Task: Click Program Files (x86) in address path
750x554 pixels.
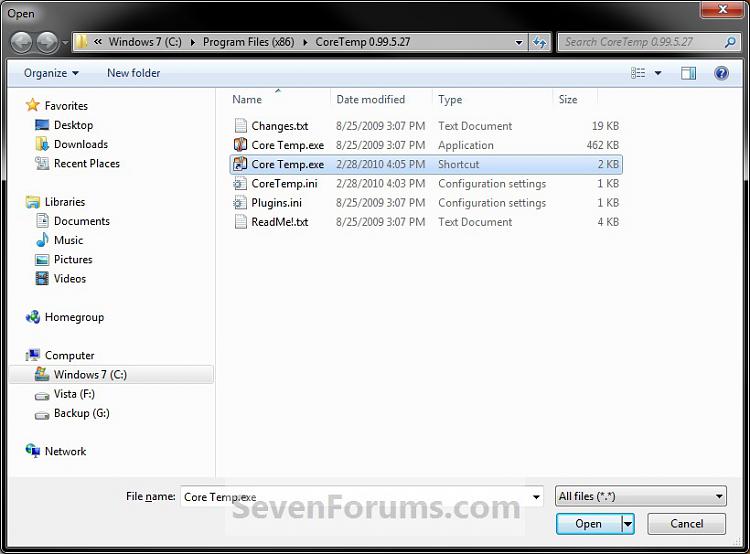Action: pyautogui.click(x=248, y=42)
